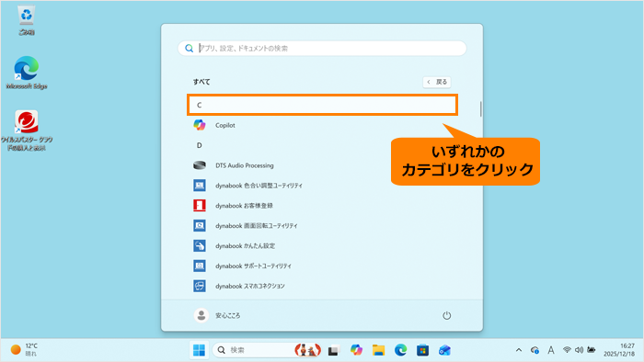Click the D category header
Viewport: 644px width, 362px height.
pyautogui.click(x=200, y=145)
